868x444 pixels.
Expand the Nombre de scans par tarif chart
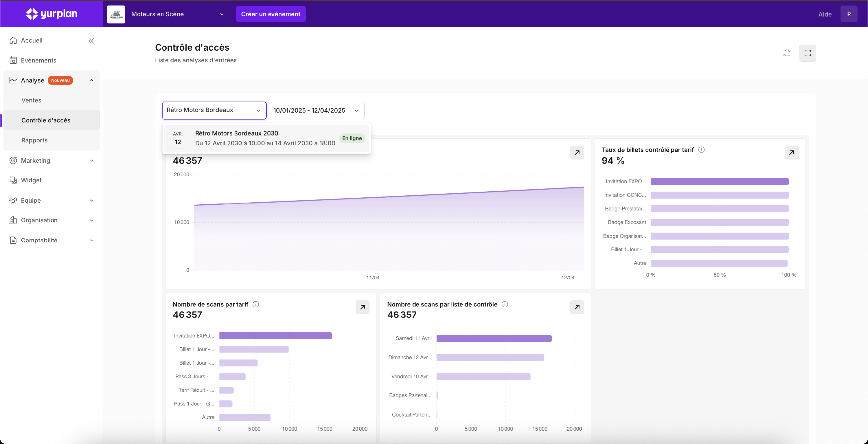click(362, 307)
